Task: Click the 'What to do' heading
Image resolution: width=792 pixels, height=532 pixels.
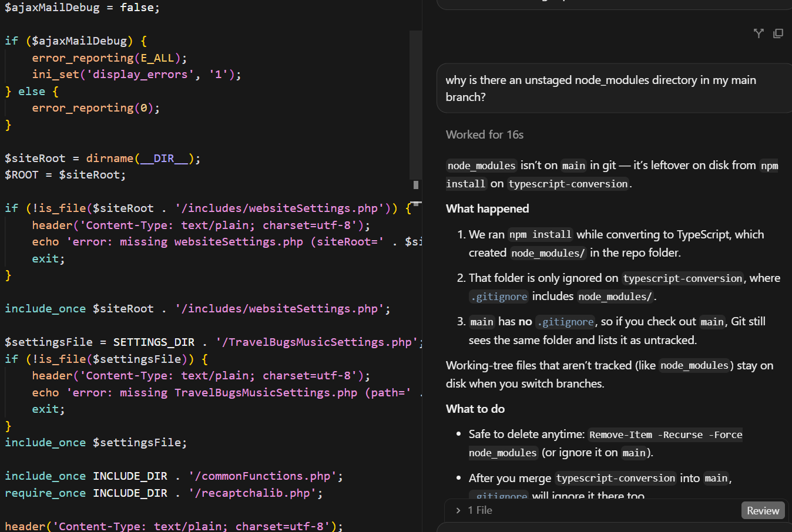Action: [475, 409]
